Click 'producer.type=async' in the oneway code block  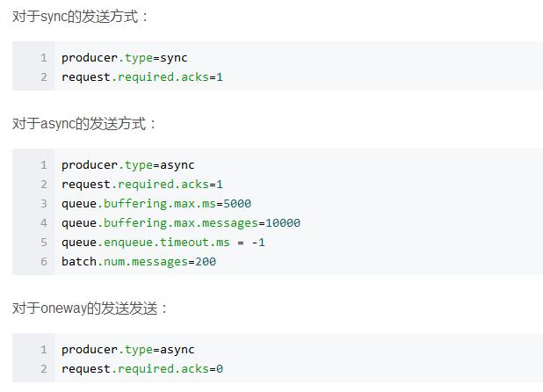click(127, 350)
